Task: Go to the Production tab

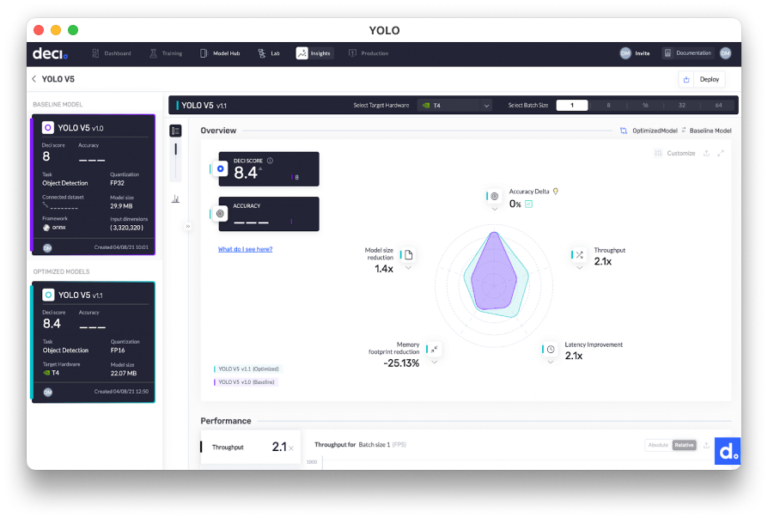Action: click(x=368, y=53)
